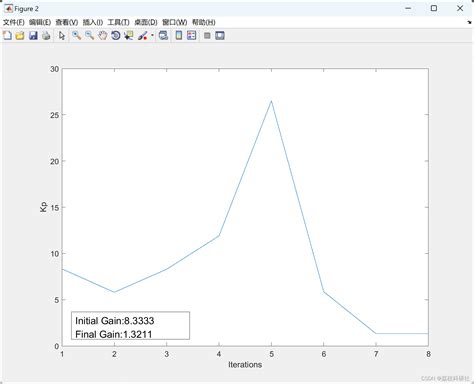Enable the Rotate 3D tool
Image resolution: width=474 pixels, height=384 pixels.
click(x=116, y=35)
